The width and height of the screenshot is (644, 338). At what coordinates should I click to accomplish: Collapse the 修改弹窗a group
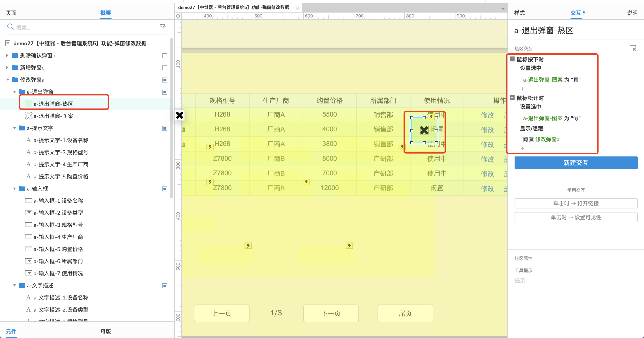[8, 80]
